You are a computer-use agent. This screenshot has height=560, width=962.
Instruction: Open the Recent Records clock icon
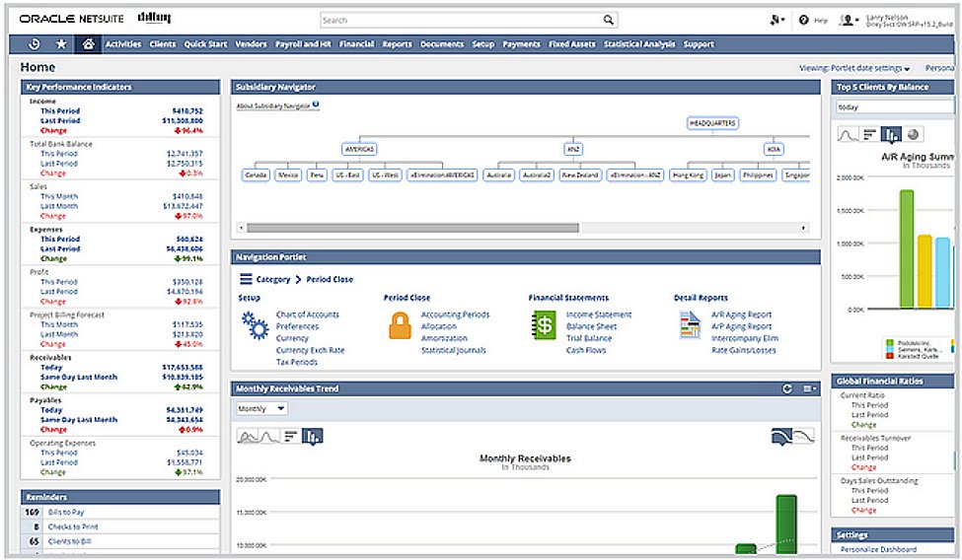35,44
